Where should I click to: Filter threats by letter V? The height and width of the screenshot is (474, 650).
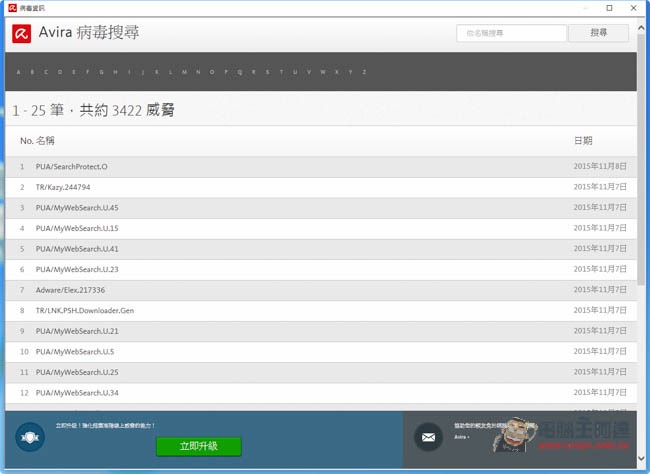click(x=309, y=72)
